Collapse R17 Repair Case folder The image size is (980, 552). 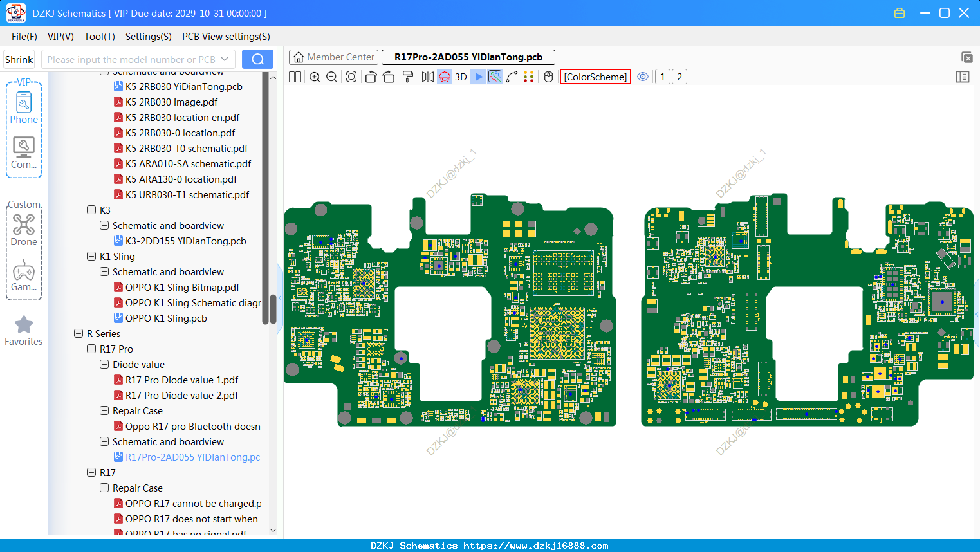pyautogui.click(x=104, y=488)
